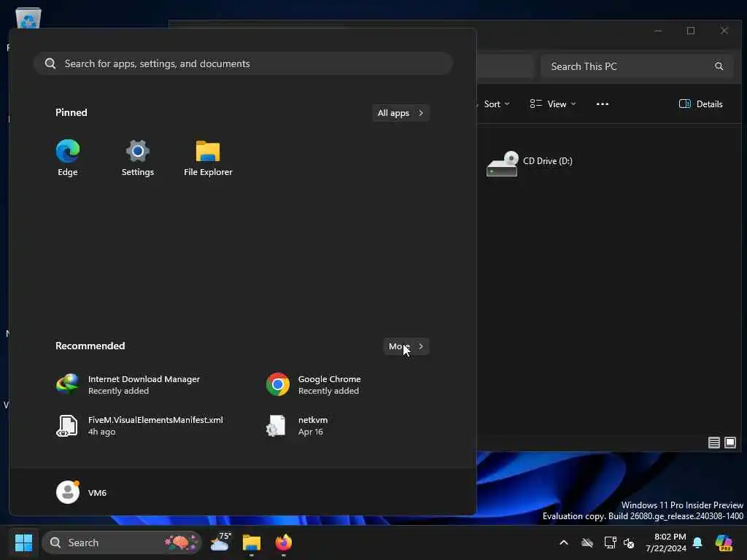Open Internet Download Manager recommendation
This screenshot has height=560, width=747.
tap(128, 385)
